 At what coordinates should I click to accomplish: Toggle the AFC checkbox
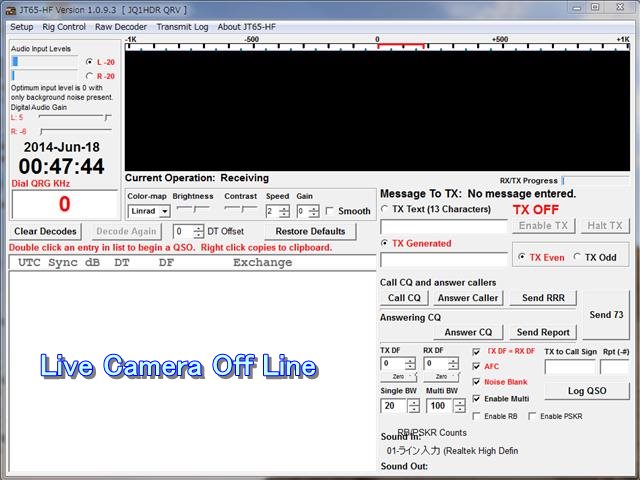476,367
